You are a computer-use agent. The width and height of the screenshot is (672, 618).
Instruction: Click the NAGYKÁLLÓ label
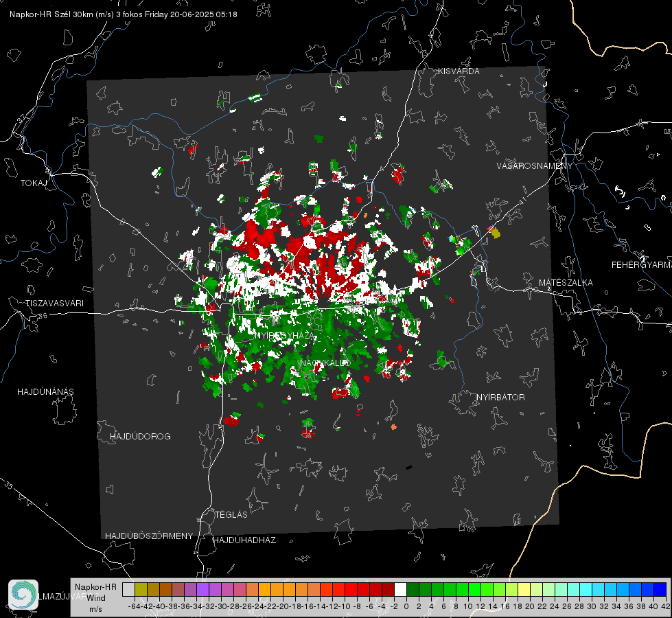coord(325,363)
